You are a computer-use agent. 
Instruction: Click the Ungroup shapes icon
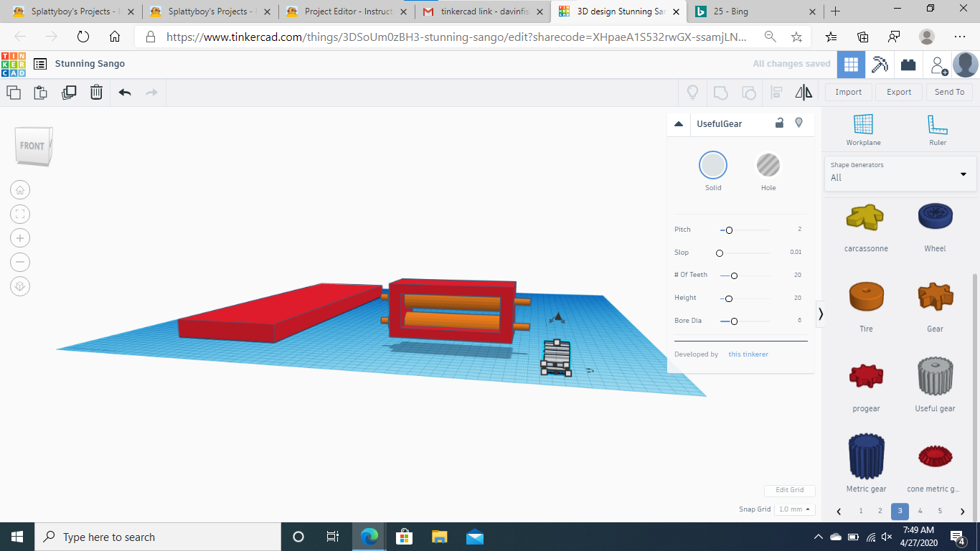coord(748,92)
